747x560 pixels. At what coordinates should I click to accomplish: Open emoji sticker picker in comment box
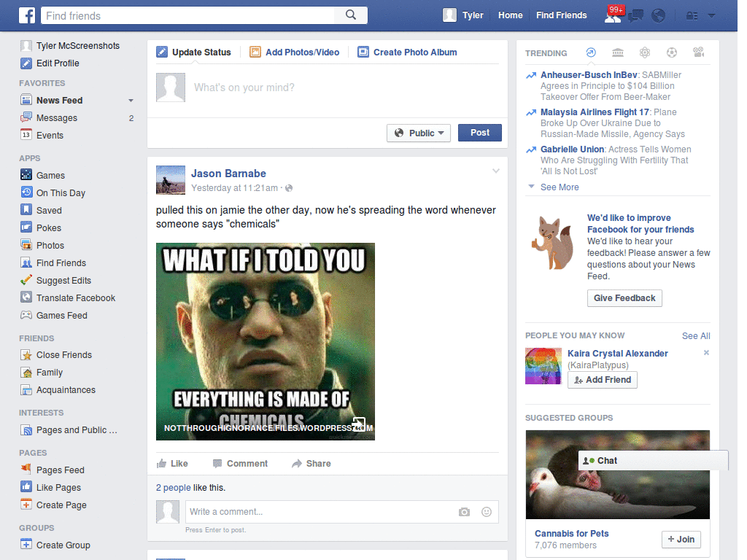pyautogui.click(x=487, y=512)
